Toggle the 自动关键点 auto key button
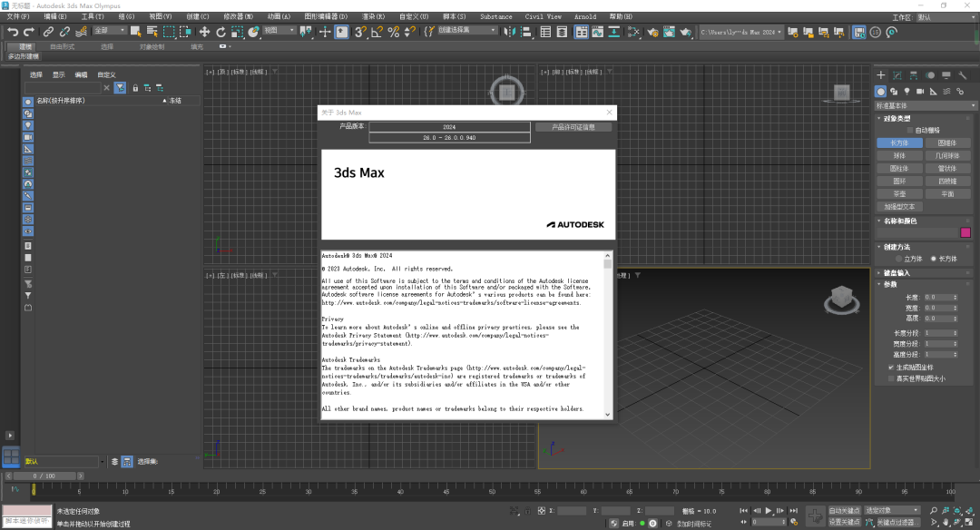The height and width of the screenshot is (530, 980). click(x=845, y=511)
